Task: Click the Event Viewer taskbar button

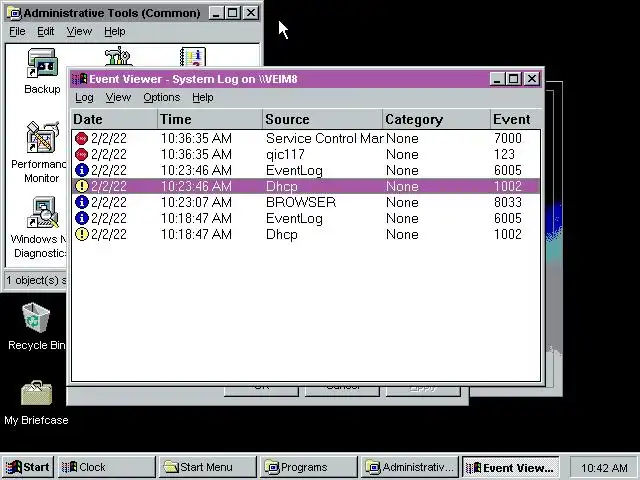Action: [510, 467]
